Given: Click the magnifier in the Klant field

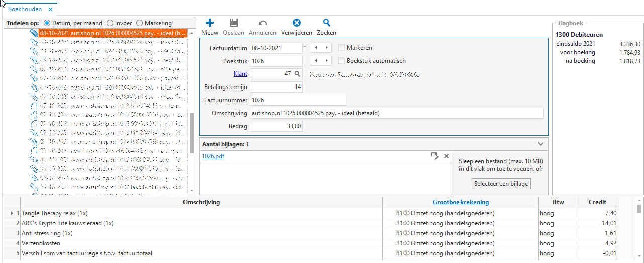Looking at the screenshot, I should (x=297, y=74).
